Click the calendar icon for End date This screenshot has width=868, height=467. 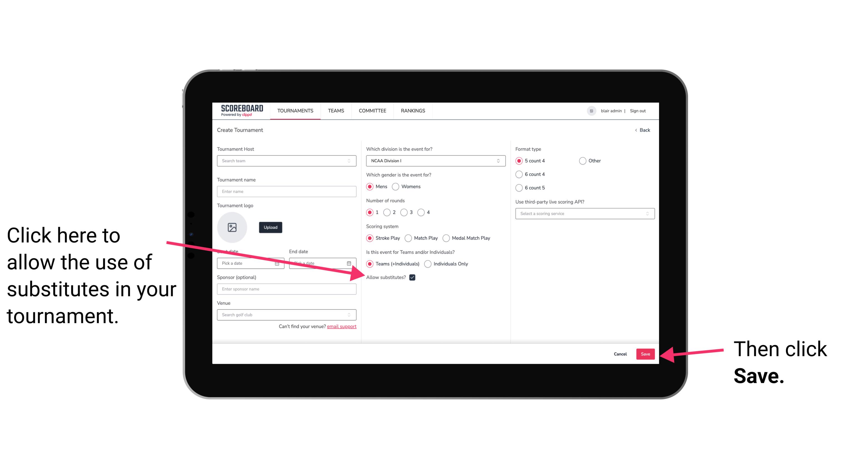350,263
